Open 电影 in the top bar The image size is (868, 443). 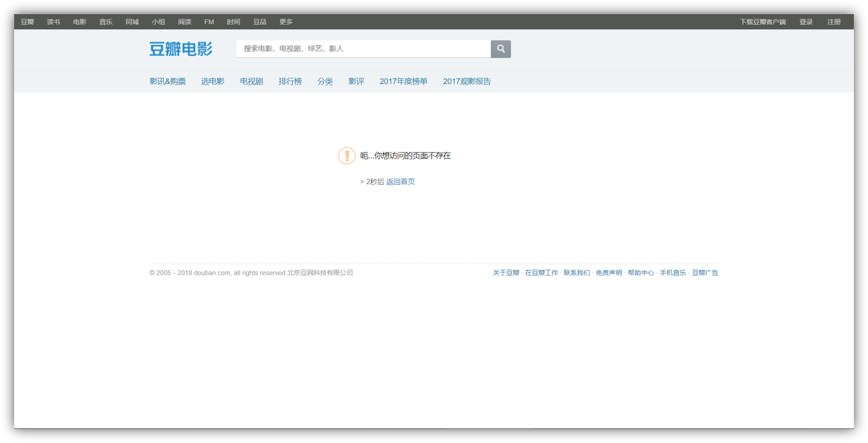tap(80, 22)
